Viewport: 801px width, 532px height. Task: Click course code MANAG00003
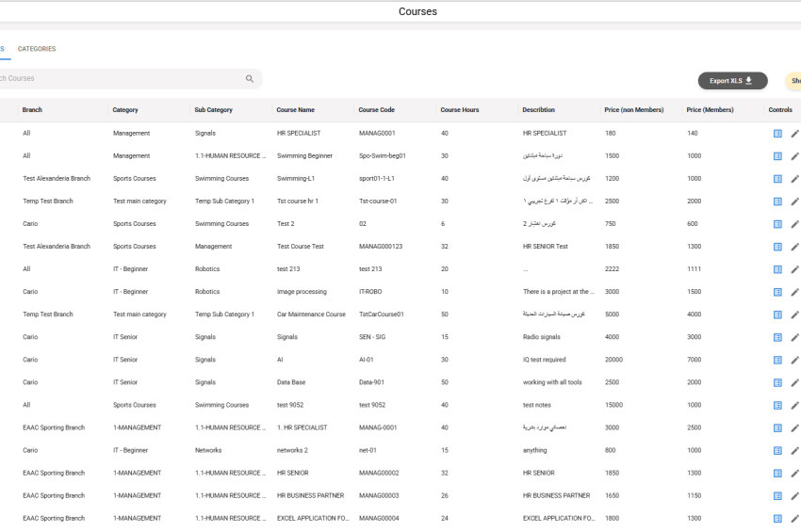tap(379, 495)
